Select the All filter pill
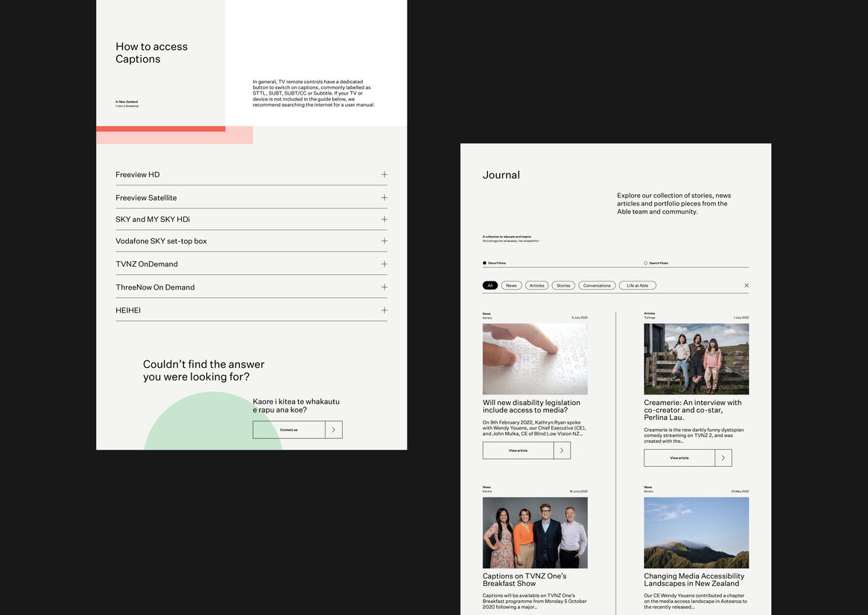The width and height of the screenshot is (868, 615). (490, 285)
